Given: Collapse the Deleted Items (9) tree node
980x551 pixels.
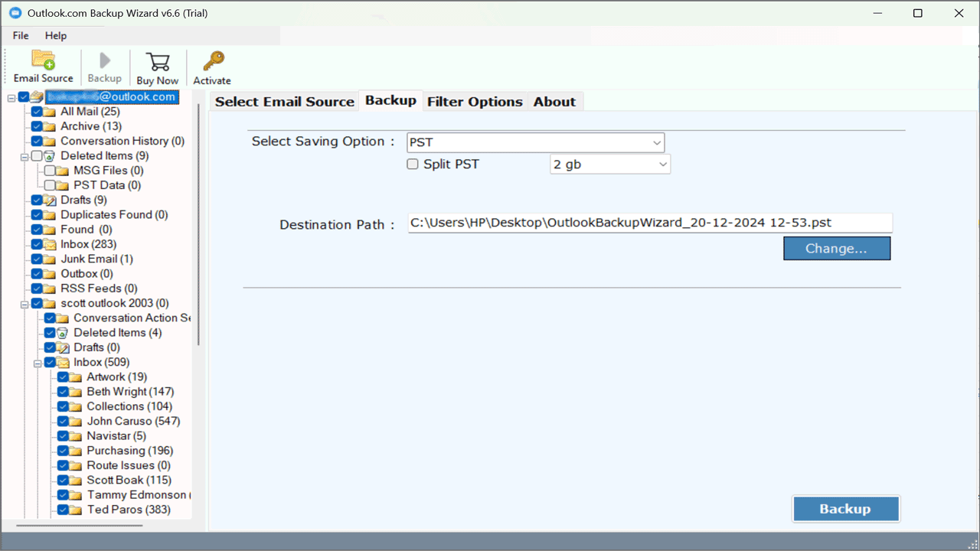Looking at the screenshot, I should (x=24, y=156).
